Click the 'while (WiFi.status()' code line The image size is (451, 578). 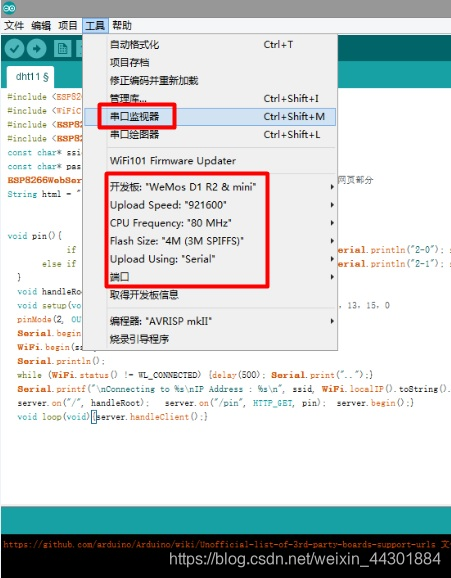(195, 375)
